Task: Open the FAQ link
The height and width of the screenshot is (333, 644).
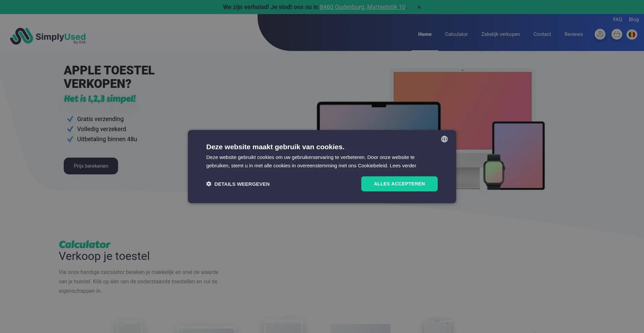Action: tap(617, 19)
